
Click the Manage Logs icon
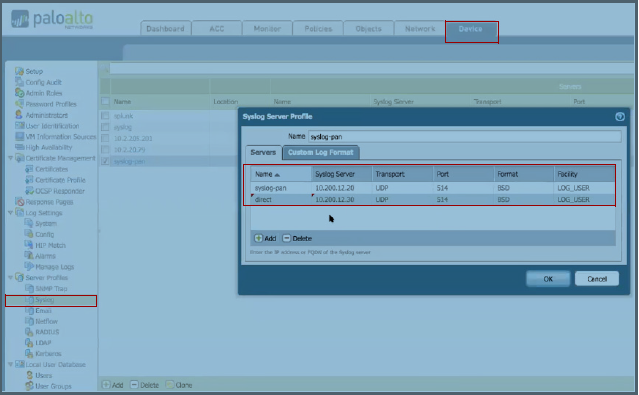click(29, 267)
